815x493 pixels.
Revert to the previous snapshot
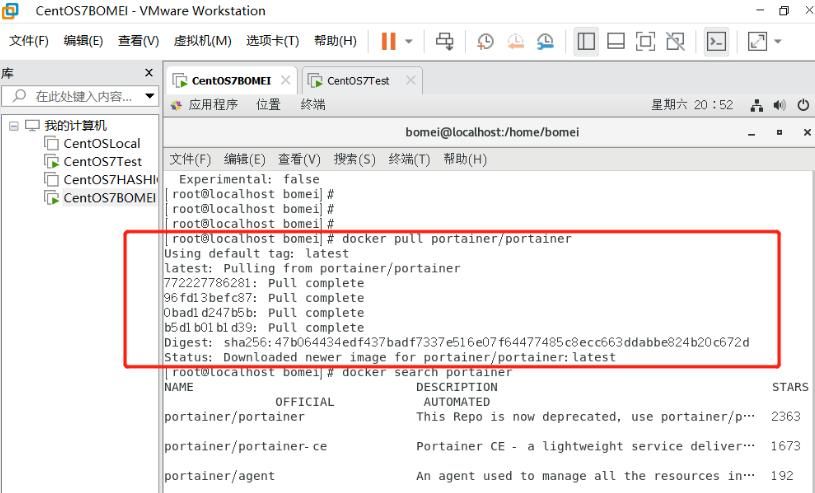pyautogui.click(x=515, y=41)
